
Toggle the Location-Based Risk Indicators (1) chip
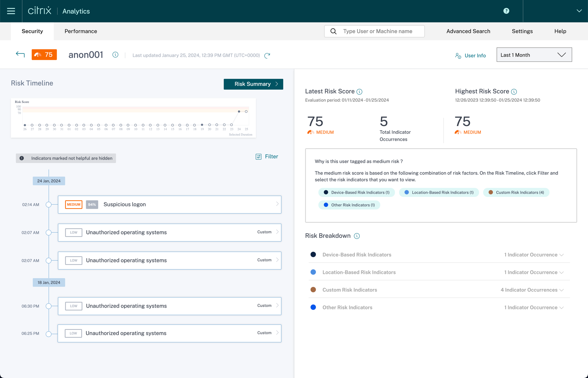click(438, 192)
